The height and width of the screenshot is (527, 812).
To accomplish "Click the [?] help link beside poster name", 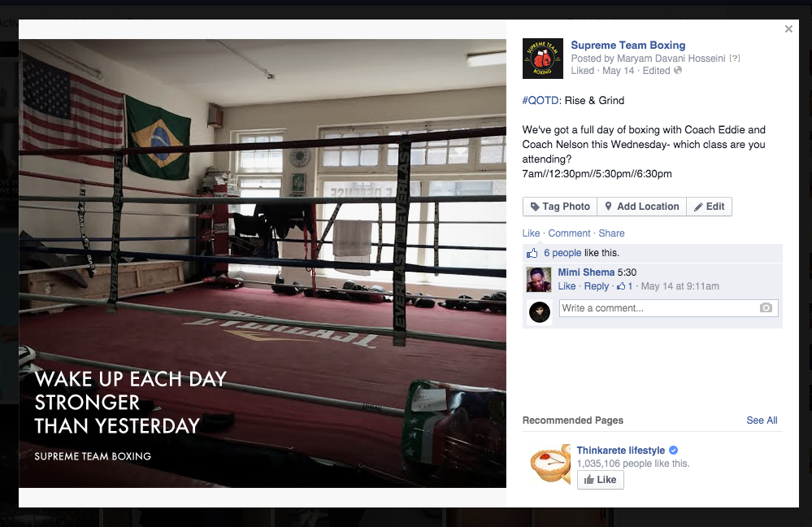I will (x=734, y=59).
